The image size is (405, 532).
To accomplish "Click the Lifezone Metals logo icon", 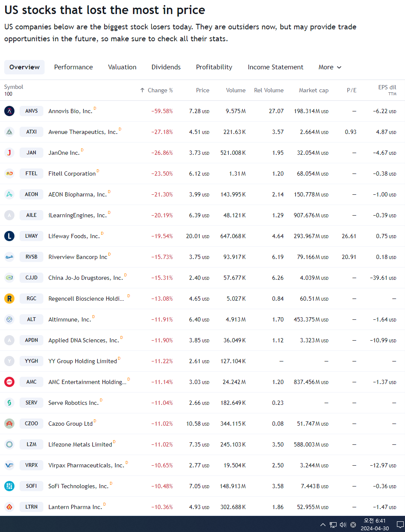I will click(x=9, y=444).
